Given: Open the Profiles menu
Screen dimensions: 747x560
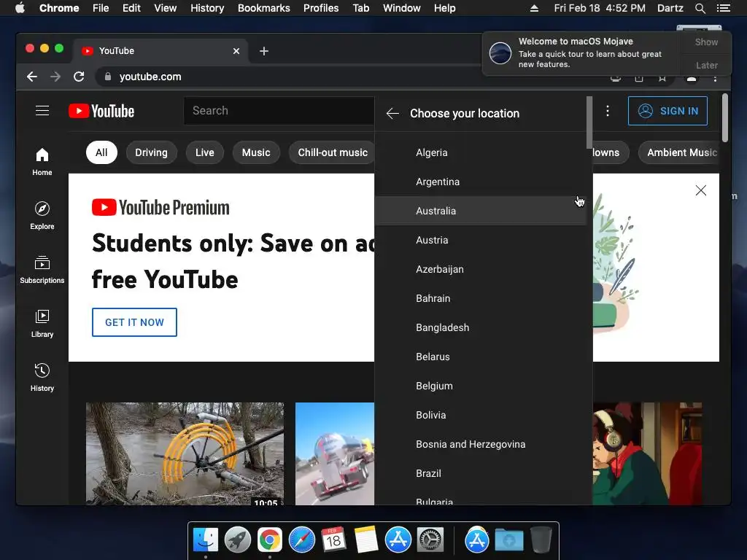Looking at the screenshot, I should (x=321, y=8).
